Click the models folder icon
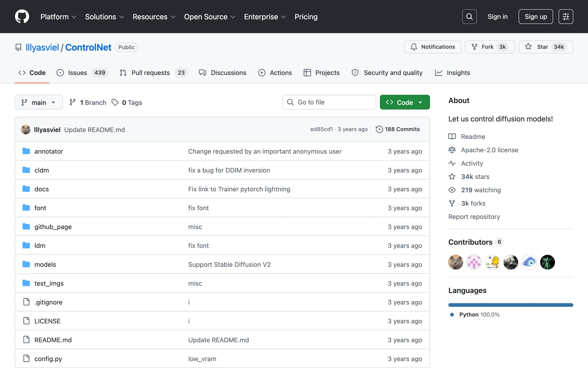This screenshot has width=588, height=368. (x=26, y=264)
